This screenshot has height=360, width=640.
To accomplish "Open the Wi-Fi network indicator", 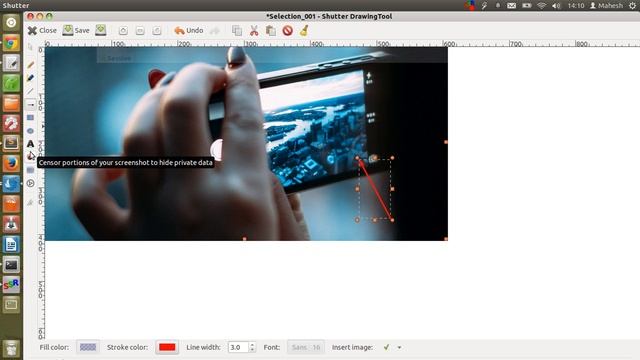I will point(542,6).
